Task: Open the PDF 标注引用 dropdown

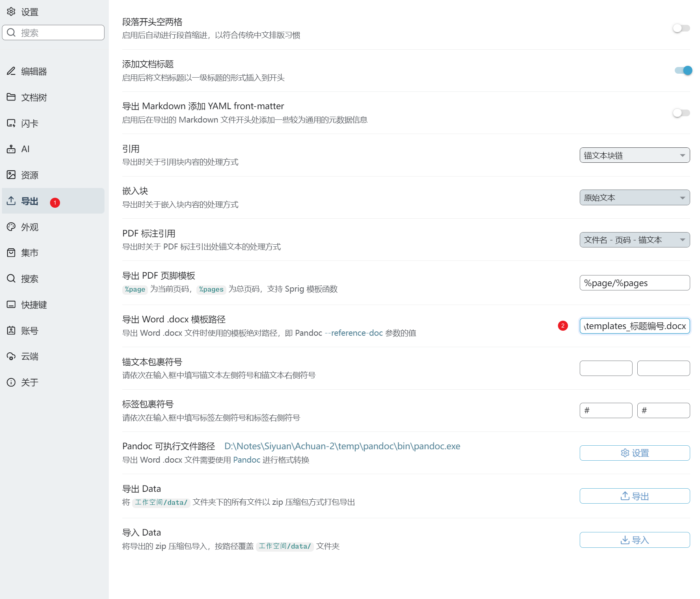Action: coord(634,240)
